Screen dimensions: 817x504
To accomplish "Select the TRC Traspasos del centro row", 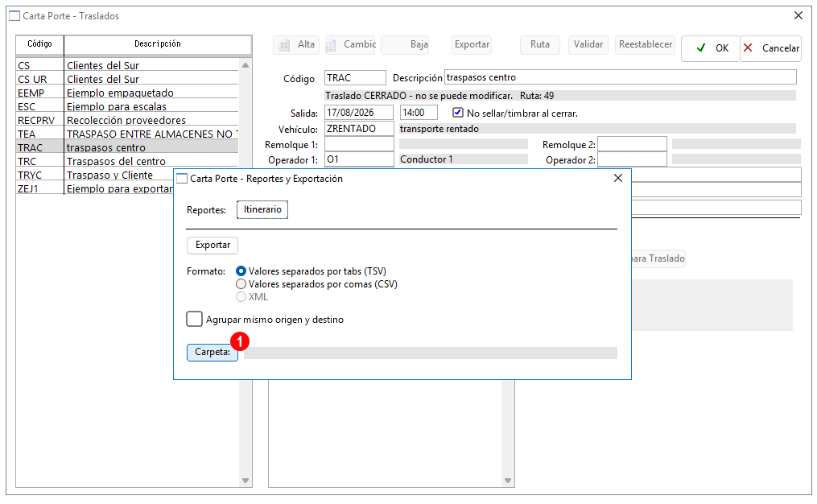I will pos(127,161).
